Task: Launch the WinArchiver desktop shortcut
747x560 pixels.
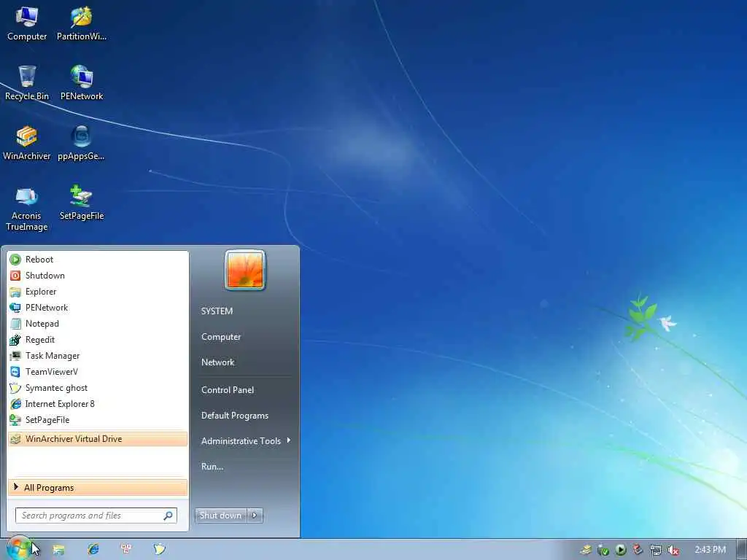Action: tap(27, 144)
